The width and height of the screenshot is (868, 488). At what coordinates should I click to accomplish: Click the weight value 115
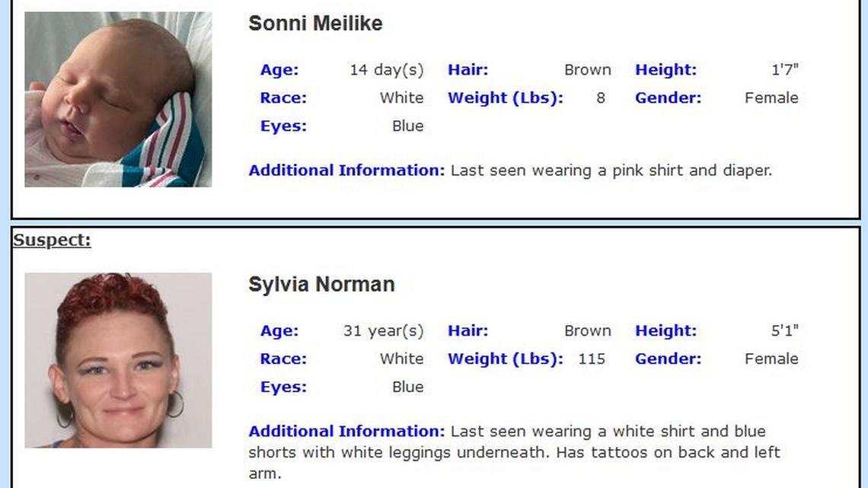[592, 359]
